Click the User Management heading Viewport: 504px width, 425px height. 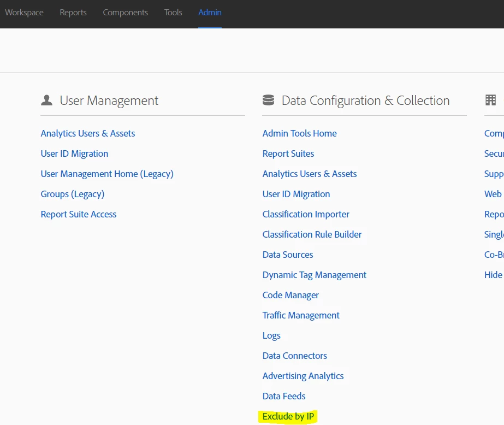pyautogui.click(x=109, y=101)
